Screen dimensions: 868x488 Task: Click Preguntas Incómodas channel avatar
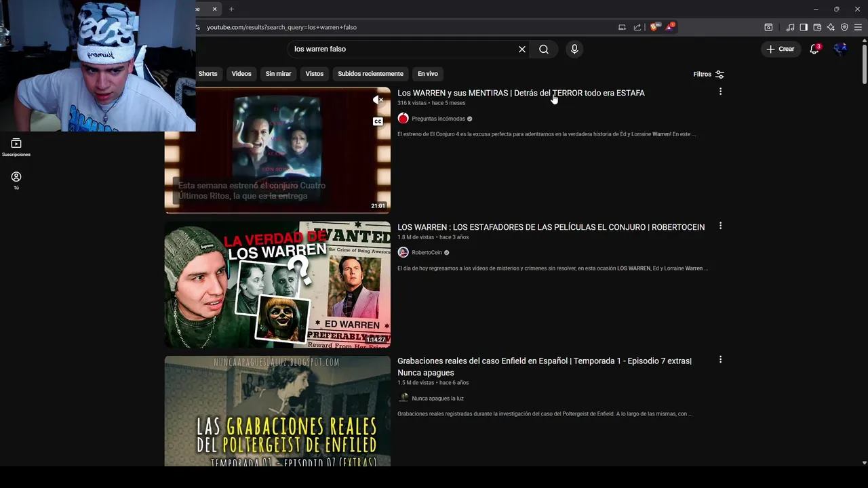(x=403, y=119)
